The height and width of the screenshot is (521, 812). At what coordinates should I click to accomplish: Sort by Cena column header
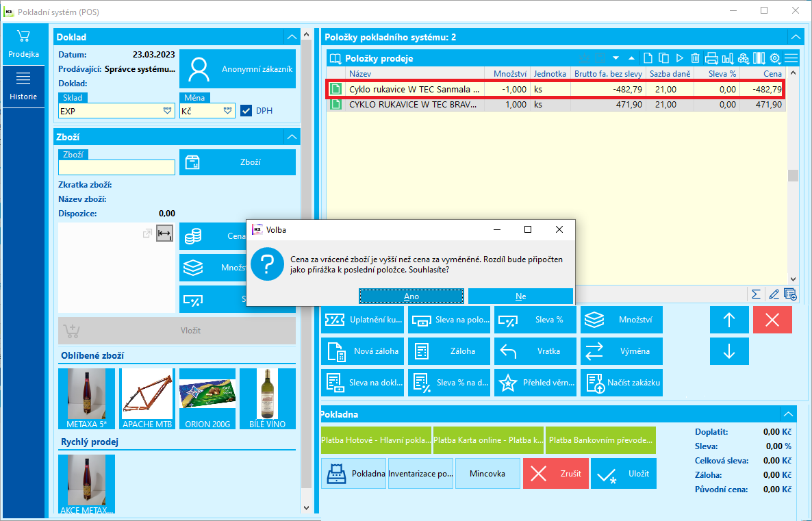(762, 73)
